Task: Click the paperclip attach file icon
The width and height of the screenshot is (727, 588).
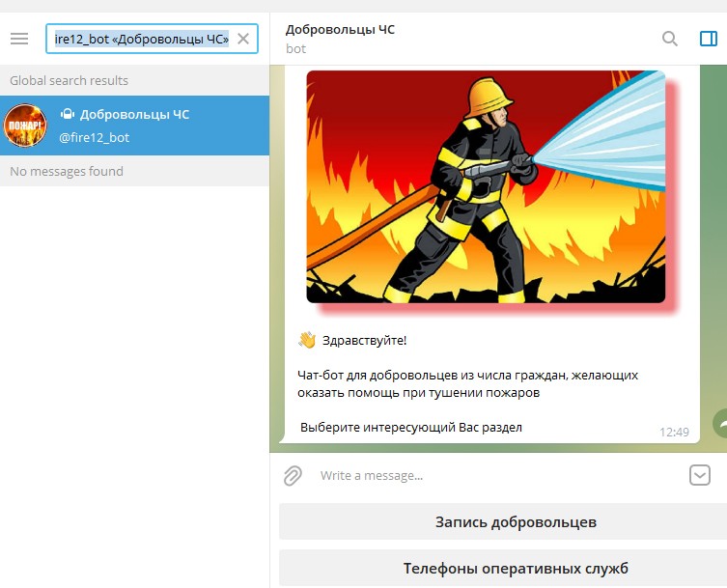Action: [293, 475]
